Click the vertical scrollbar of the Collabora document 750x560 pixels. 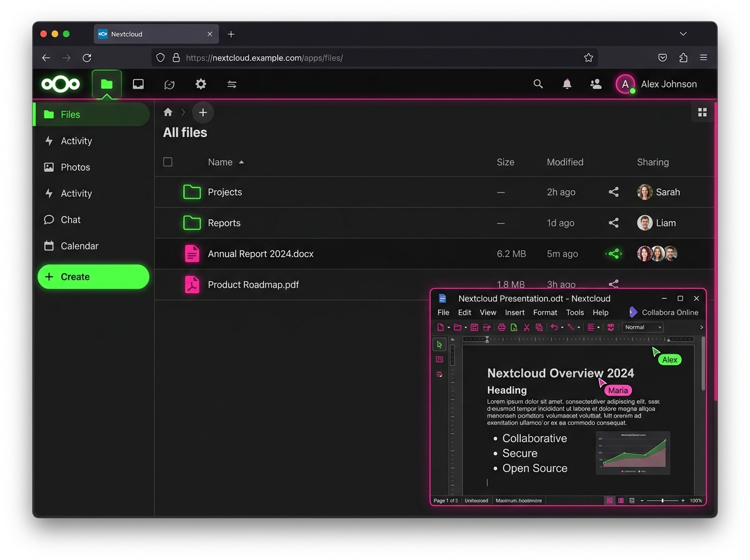point(702,364)
